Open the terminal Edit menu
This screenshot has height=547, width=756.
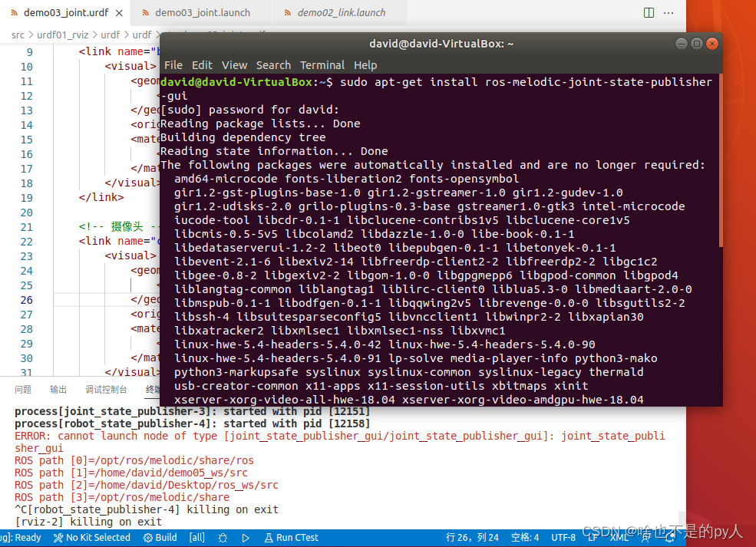click(202, 65)
